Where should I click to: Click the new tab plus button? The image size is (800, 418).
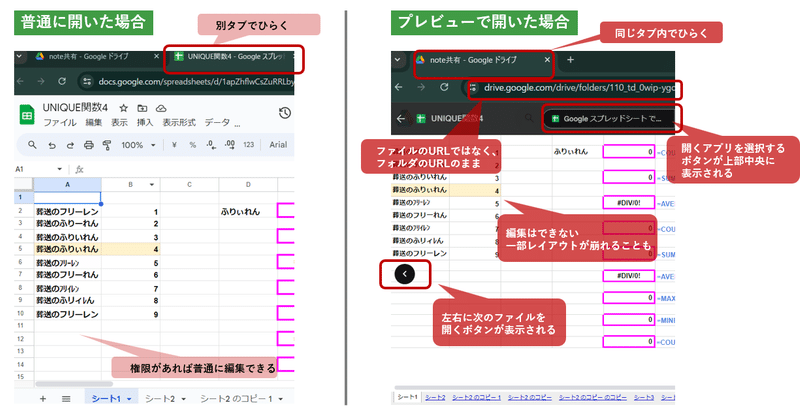click(570, 60)
